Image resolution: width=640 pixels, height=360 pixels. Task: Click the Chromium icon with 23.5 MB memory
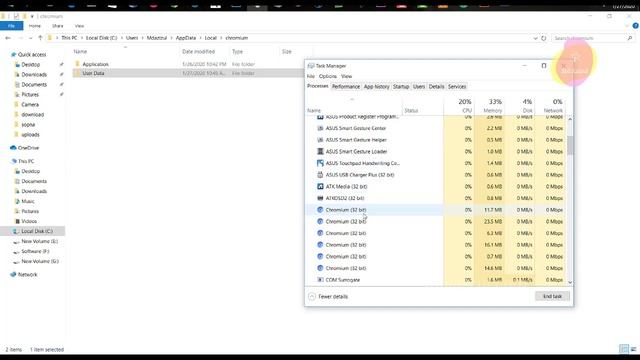point(320,221)
